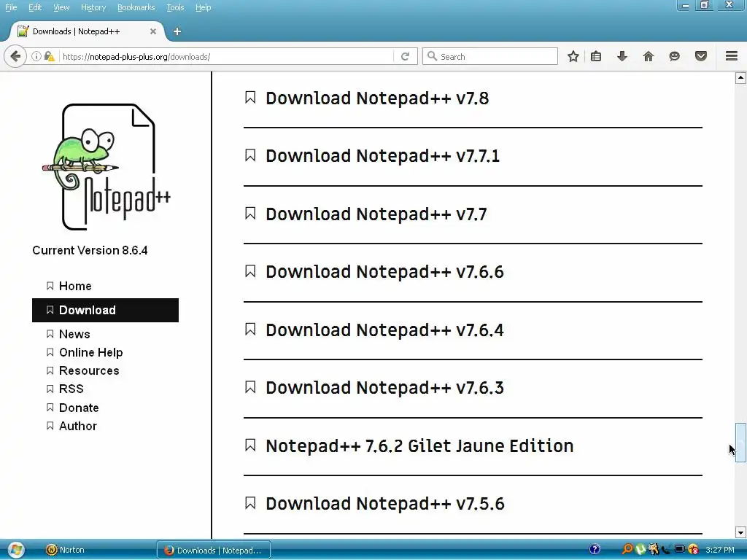Open Author in the sidebar

[77, 426]
